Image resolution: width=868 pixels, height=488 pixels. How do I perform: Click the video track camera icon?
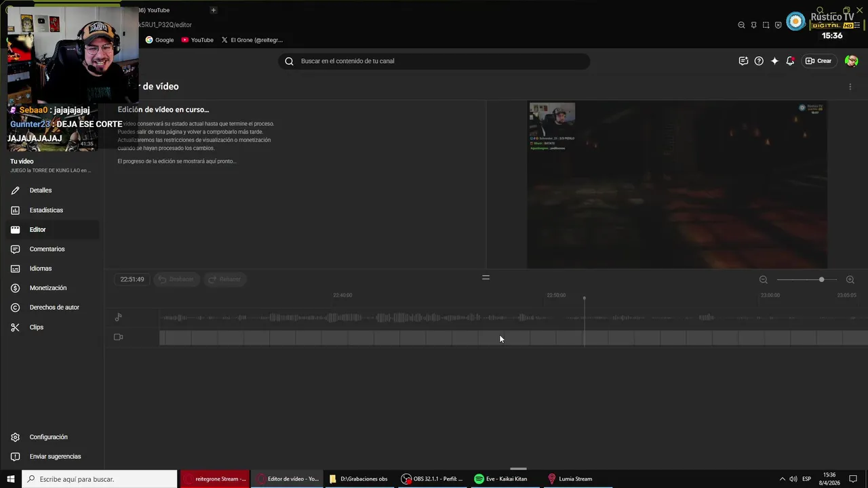click(x=119, y=337)
